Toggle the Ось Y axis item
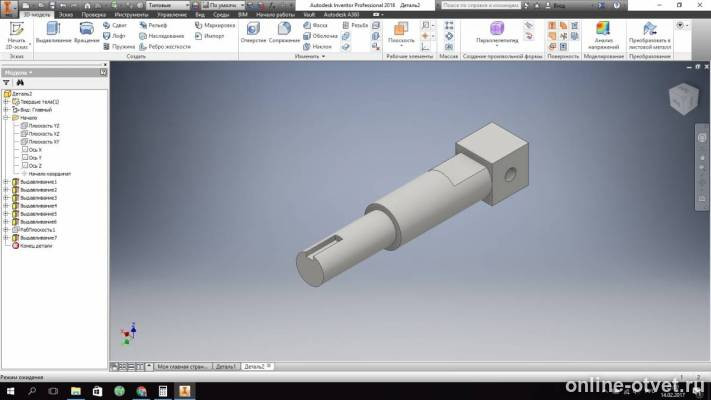This screenshot has width=711, height=400. [32, 158]
